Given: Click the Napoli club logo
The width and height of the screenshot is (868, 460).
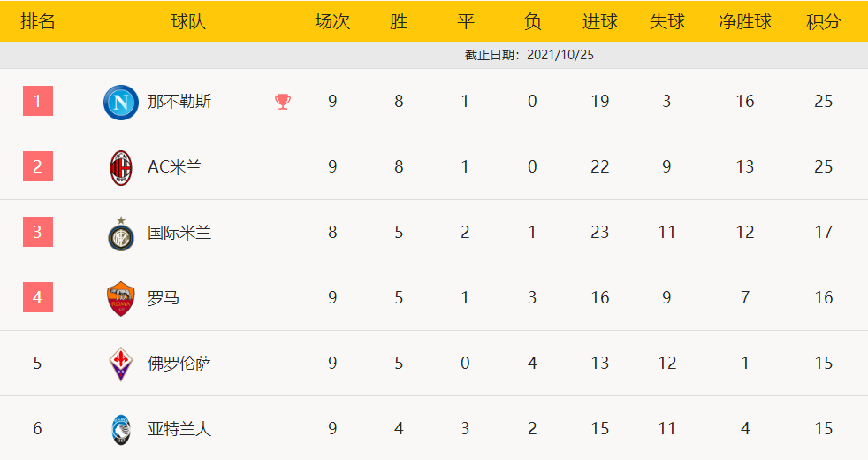Looking at the screenshot, I should pos(120,102).
